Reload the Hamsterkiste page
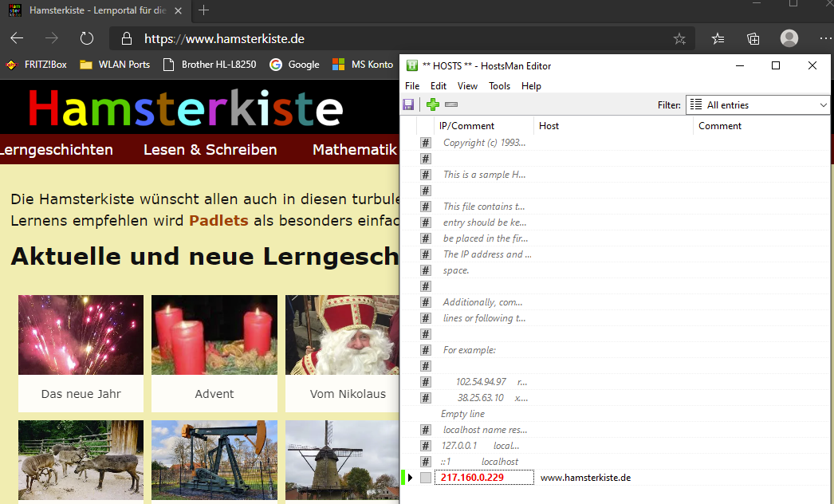834x504 pixels. coord(87,38)
